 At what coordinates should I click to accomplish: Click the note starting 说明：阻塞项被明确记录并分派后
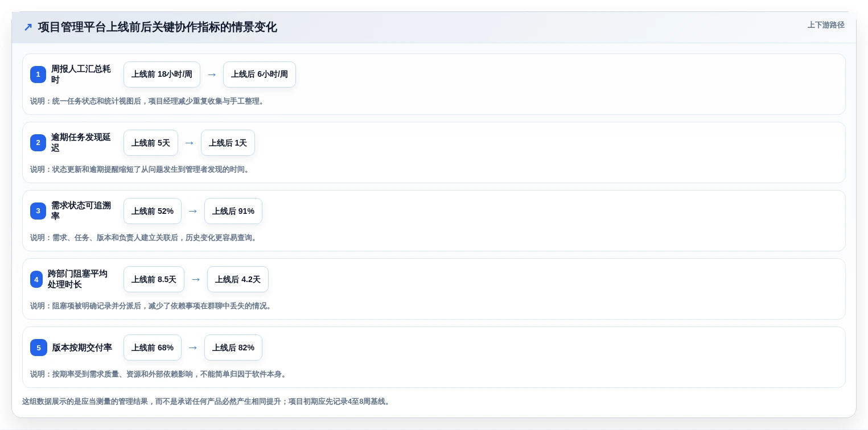[152, 306]
